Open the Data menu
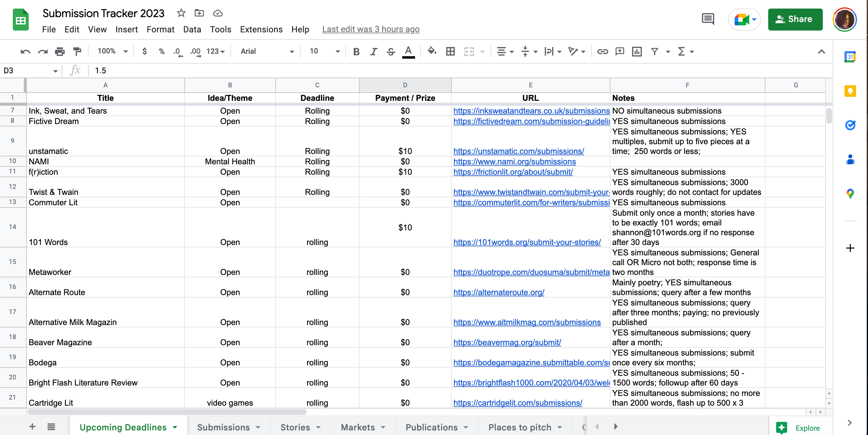 click(x=192, y=29)
